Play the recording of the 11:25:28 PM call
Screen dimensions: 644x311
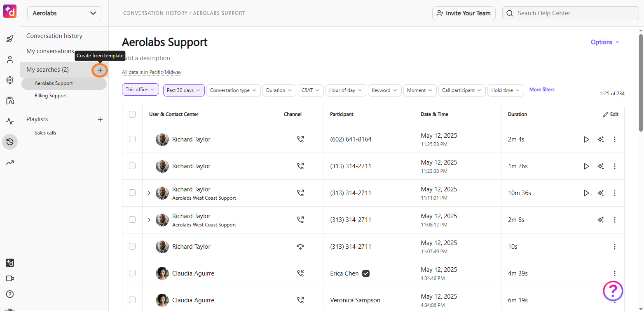pos(586,139)
